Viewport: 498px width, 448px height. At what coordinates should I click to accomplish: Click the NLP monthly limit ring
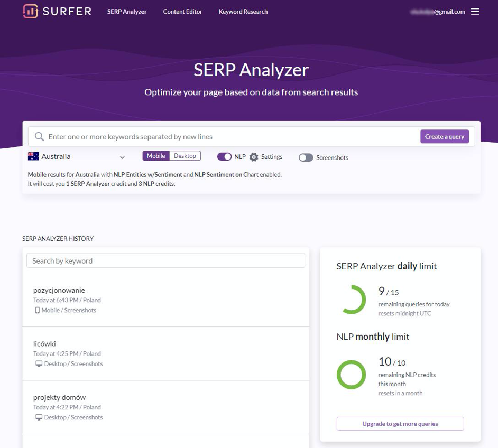click(x=351, y=375)
